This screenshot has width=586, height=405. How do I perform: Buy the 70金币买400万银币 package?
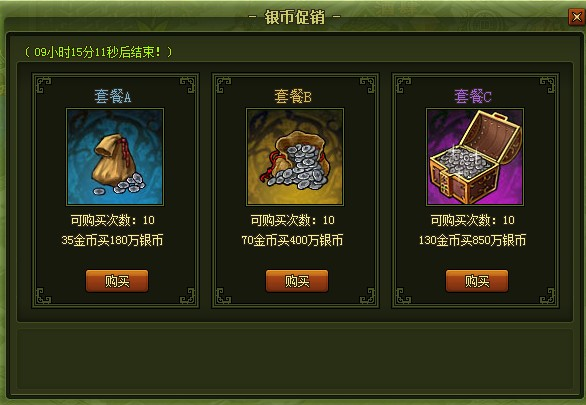pyautogui.click(x=297, y=281)
